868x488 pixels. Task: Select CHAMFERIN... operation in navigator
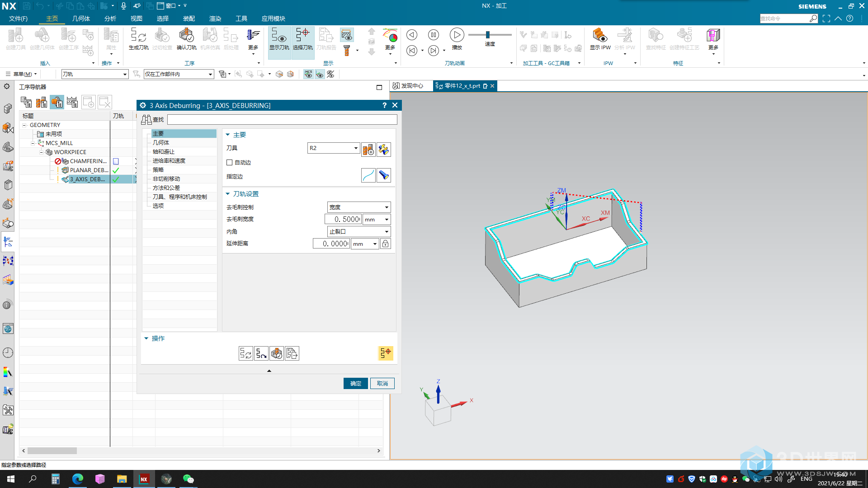88,161
